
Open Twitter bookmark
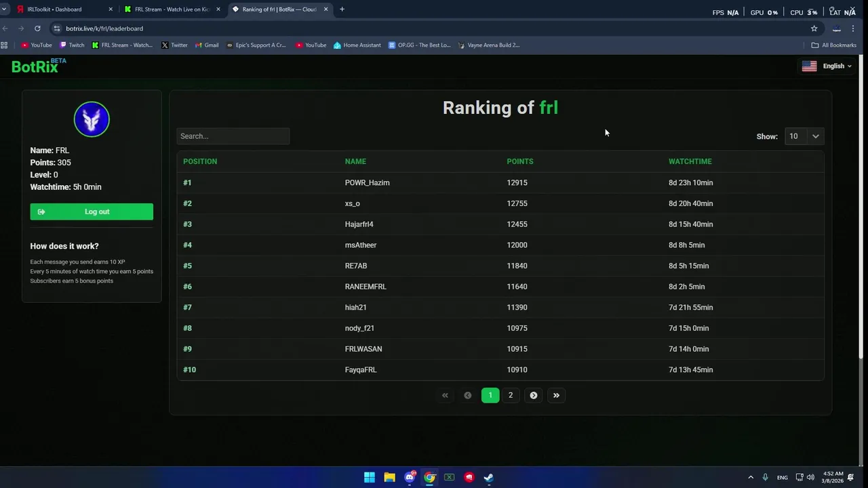(x=174, y=45)
